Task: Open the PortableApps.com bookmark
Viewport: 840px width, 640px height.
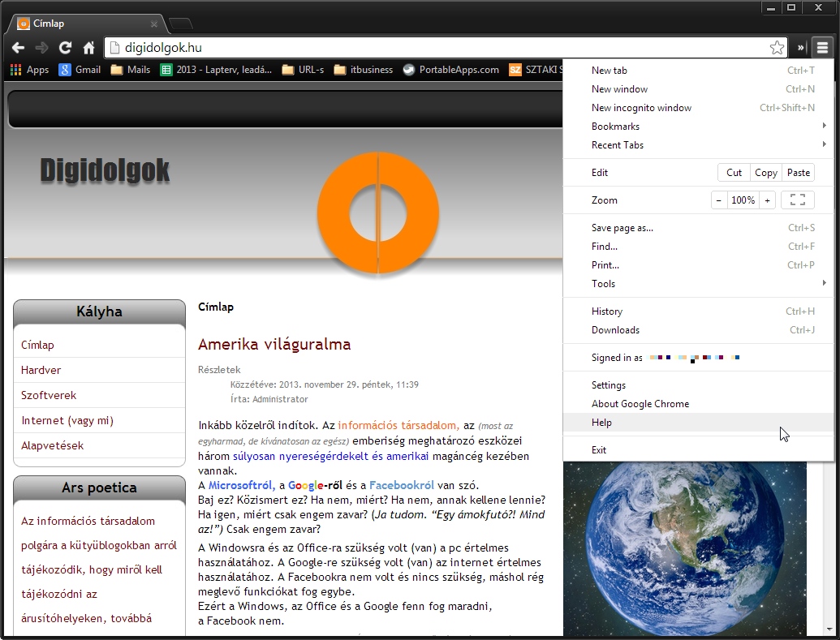Action: click(x=451, y=70)
